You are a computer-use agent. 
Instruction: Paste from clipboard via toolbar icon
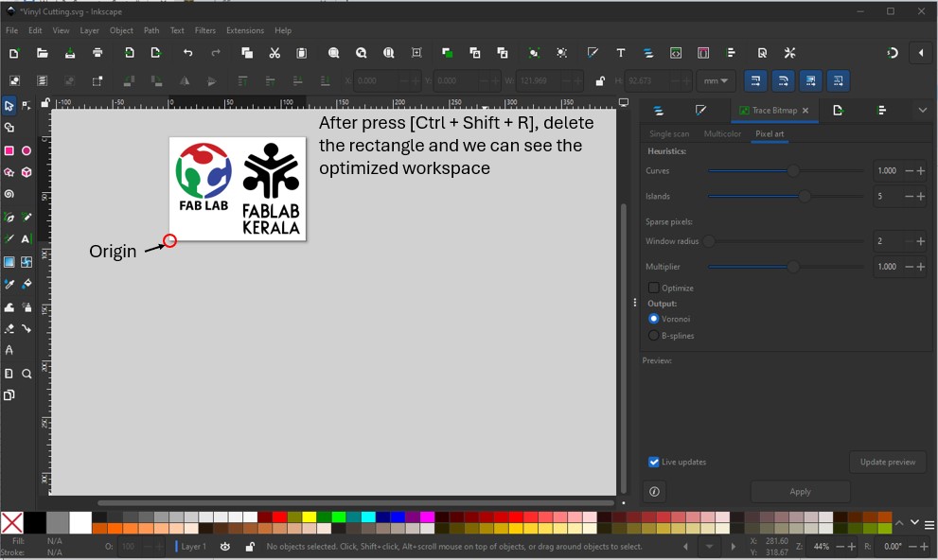click(x=302, y=53)
